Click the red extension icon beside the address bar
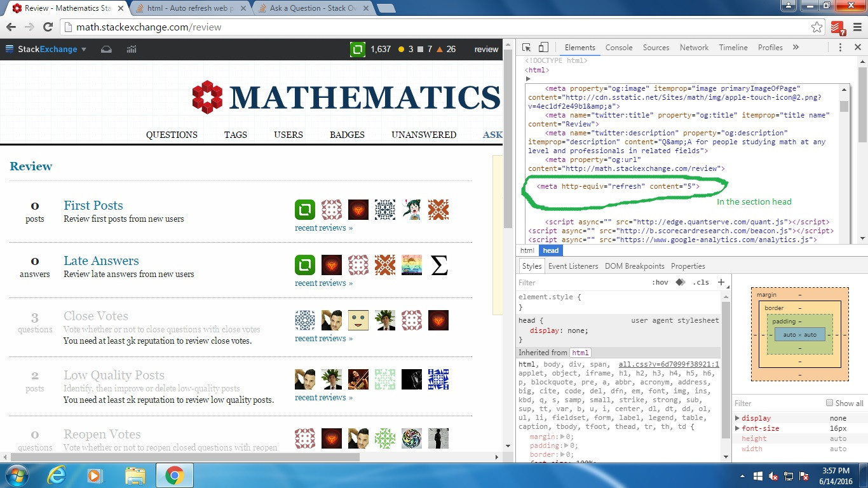 coord(837,27)
